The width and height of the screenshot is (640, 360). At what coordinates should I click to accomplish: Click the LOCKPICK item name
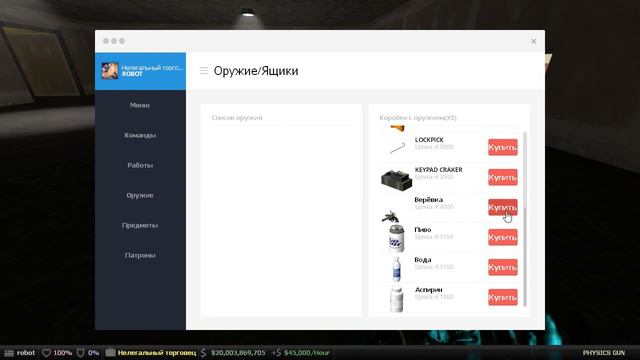429,140
